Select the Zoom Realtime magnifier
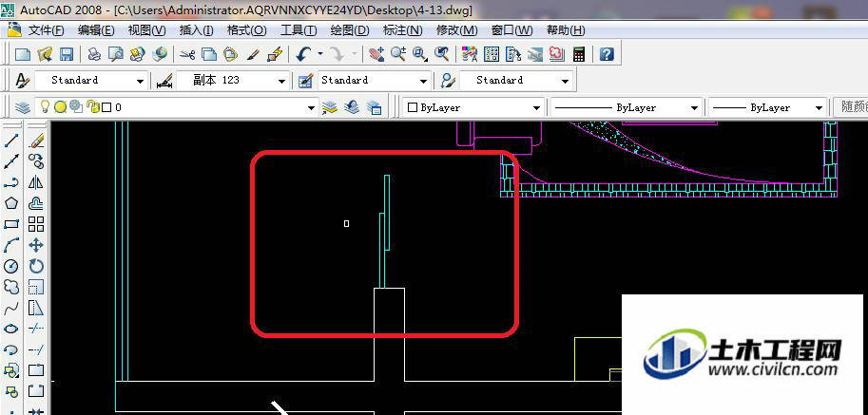The image size is (868, 415). pyautogui.click(x=398, y=54)
